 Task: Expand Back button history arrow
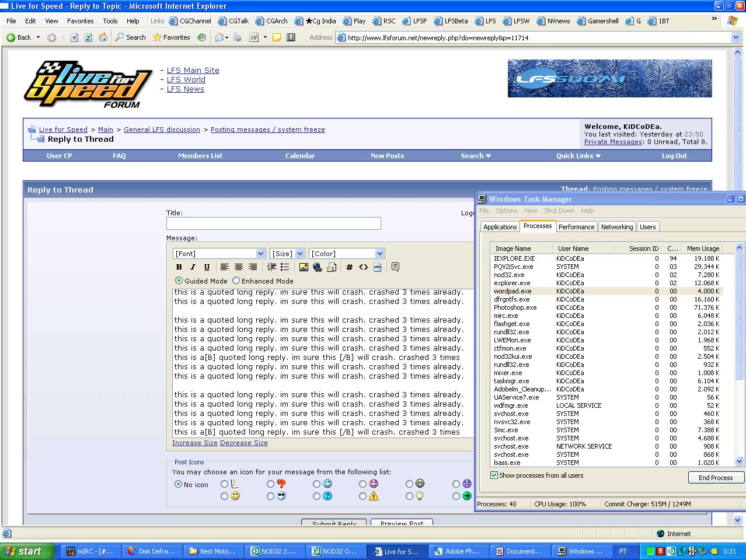(x=38, y=37)
